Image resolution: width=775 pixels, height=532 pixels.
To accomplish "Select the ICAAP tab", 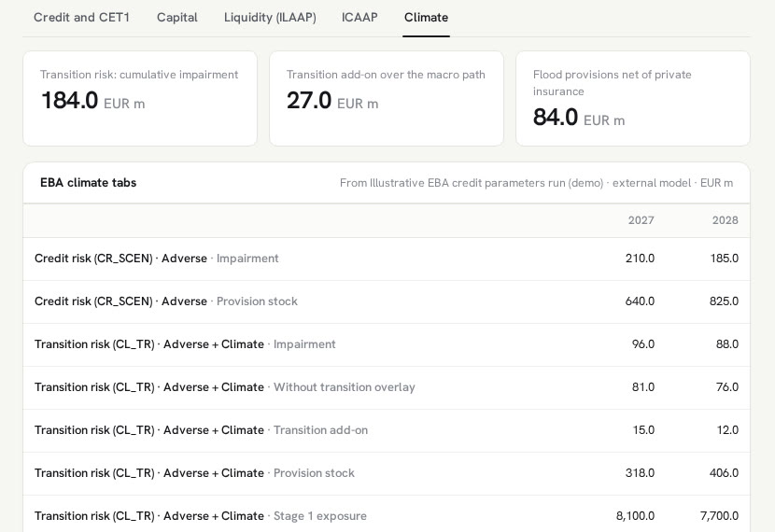I will point(359,18).
